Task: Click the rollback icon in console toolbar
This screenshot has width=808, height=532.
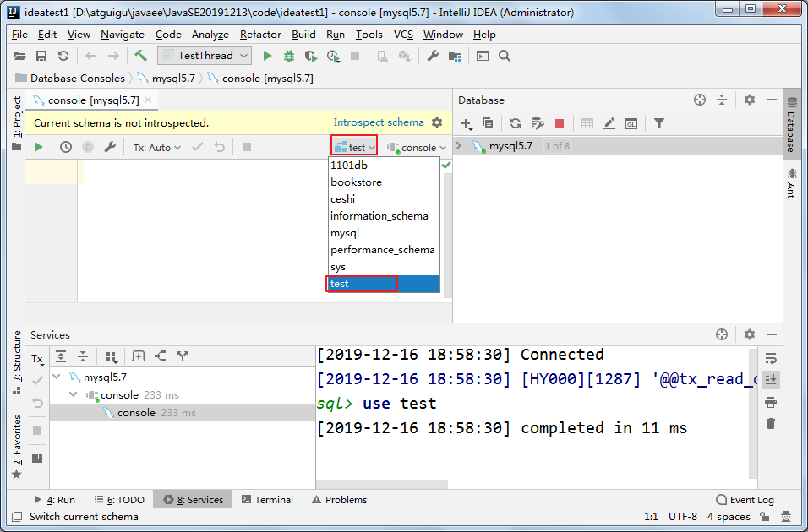Action: [220, 147]
